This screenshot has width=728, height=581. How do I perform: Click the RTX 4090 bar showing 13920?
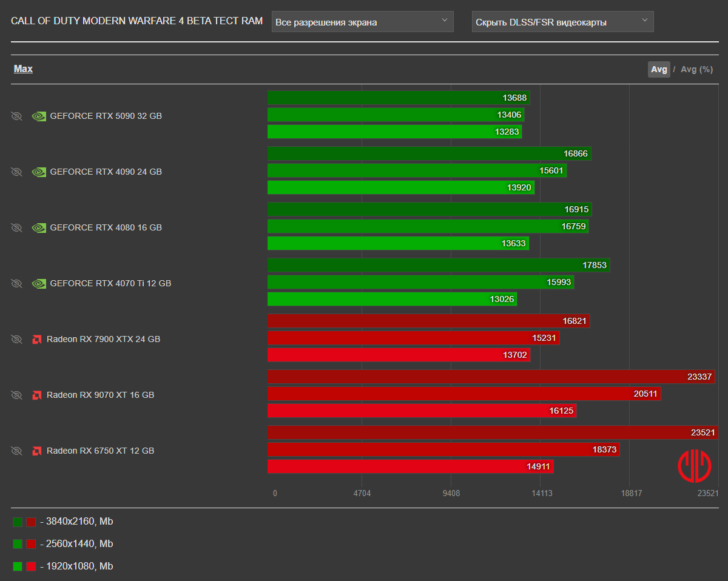click(x=401, y=187)
